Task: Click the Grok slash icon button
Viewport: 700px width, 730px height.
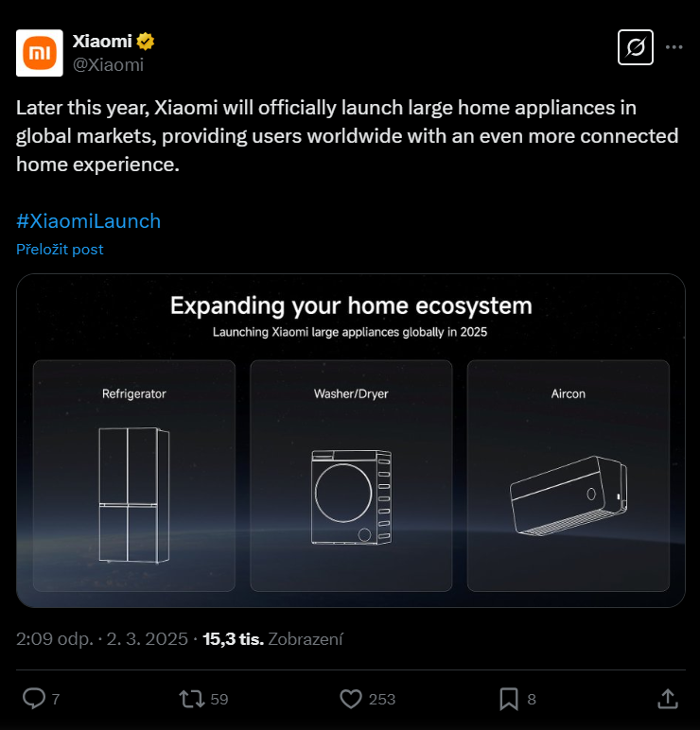Action: 636,46
